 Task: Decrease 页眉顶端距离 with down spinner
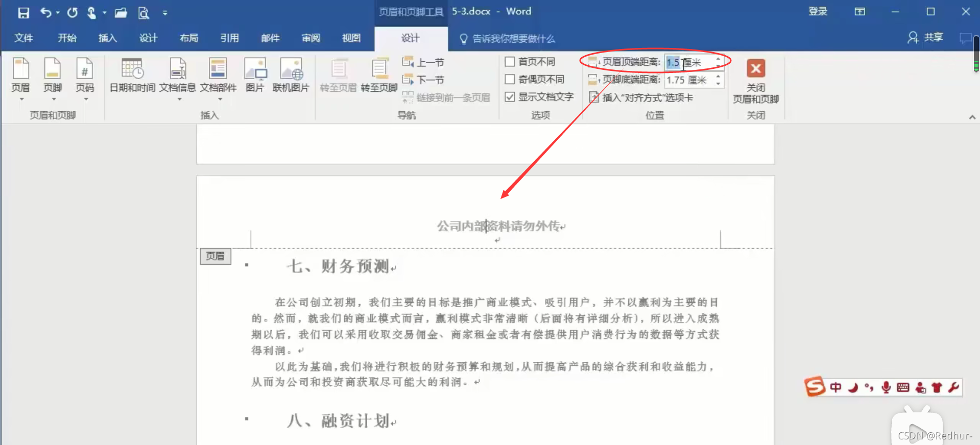coord(719,66)
